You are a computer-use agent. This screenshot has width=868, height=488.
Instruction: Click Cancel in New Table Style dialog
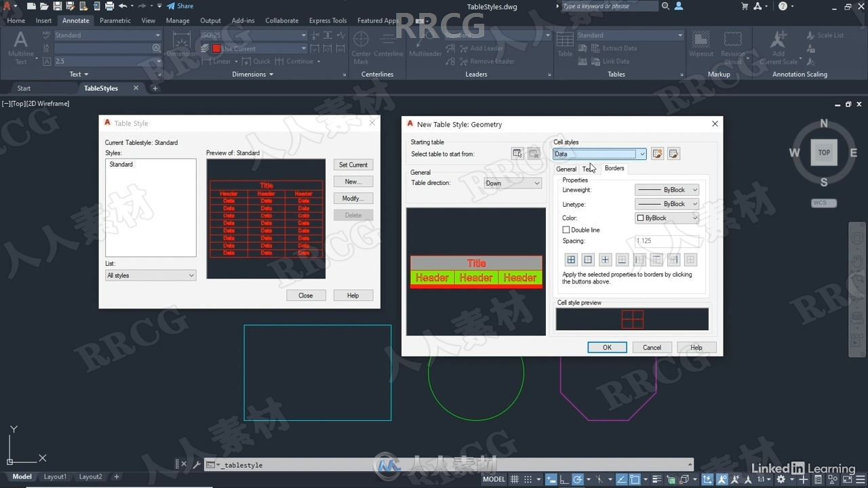pyautogui.click(x=652, y=347)
